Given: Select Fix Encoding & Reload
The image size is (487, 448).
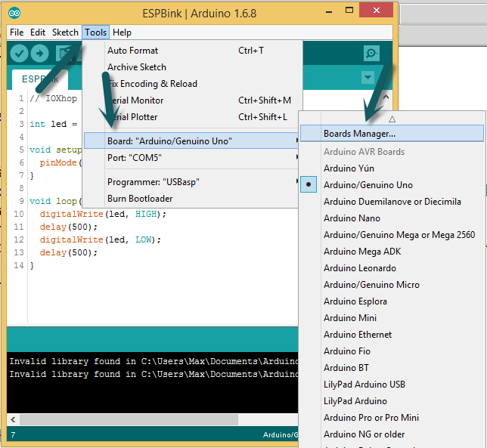Looking at the screenshot, I should (193, 84).
